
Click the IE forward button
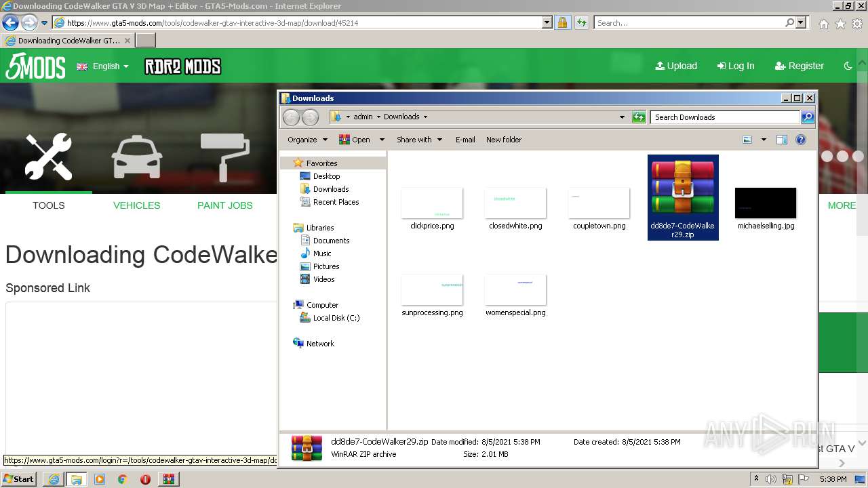(x=29, y=22)
